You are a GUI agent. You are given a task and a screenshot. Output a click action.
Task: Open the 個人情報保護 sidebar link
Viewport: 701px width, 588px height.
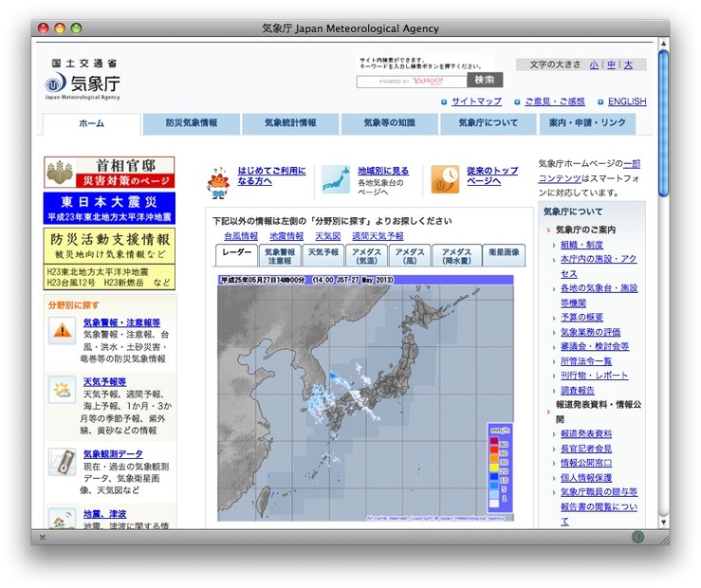(x=586, y=478)
